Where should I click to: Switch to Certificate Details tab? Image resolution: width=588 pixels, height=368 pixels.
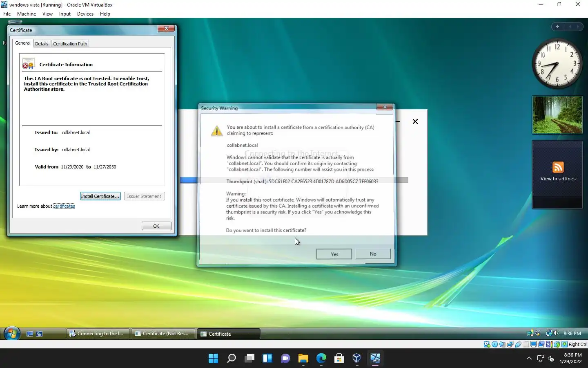click(x=42, y=44)
